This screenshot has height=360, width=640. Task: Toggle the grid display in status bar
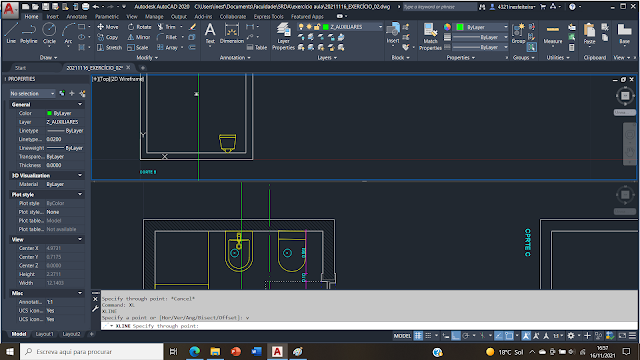(418, 336)
